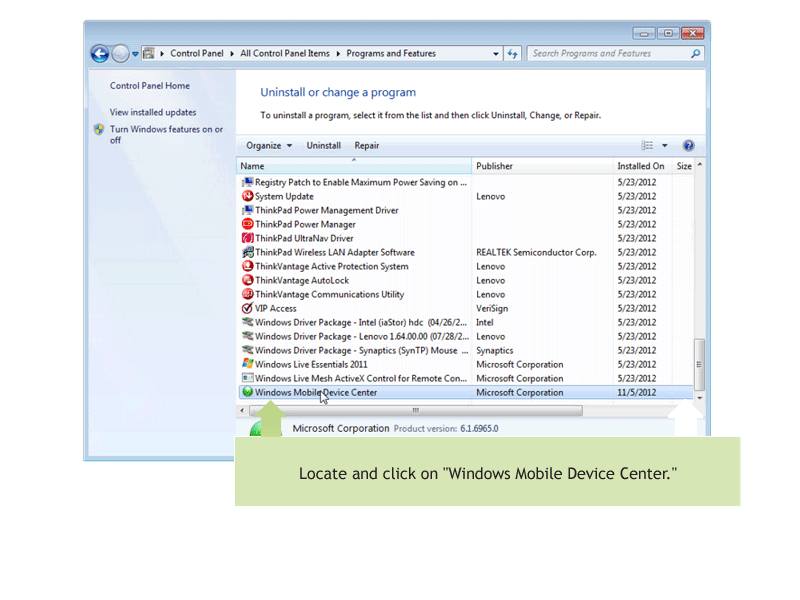The image size is (800, 600).
Task: Sort the list by Size column
Action: point(684,166)
